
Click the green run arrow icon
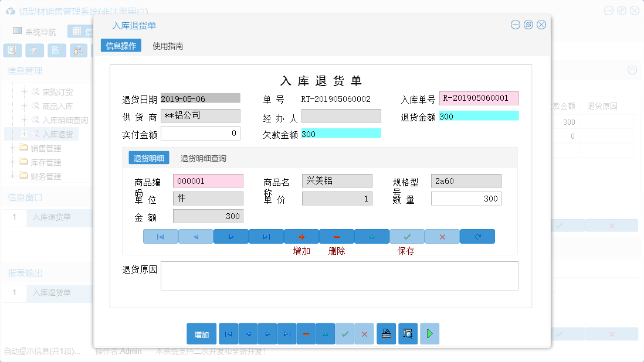click(x=429, y=333)
